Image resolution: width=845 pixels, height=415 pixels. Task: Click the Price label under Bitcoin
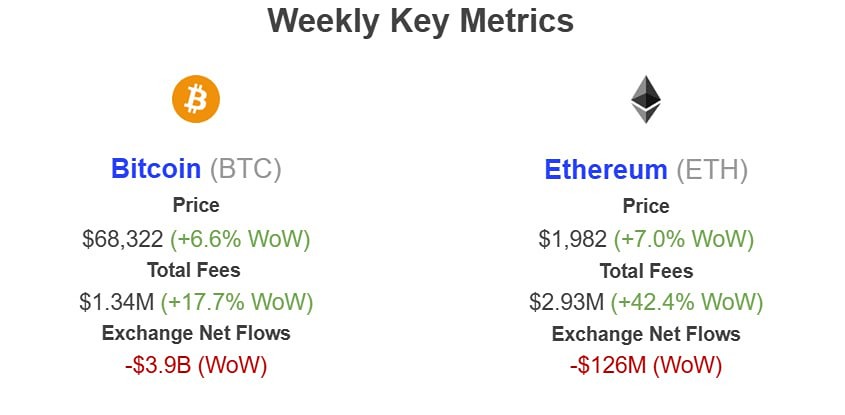(x=196, y=207)
